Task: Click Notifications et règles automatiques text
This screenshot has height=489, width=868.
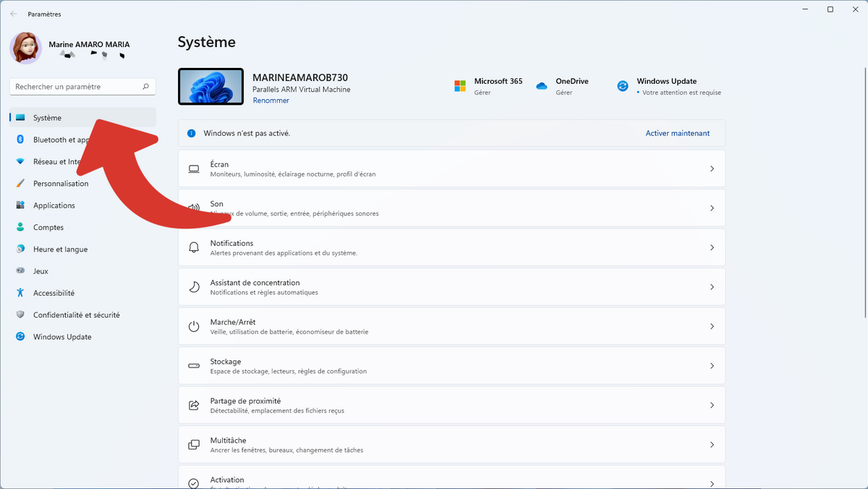Action: 264,292
